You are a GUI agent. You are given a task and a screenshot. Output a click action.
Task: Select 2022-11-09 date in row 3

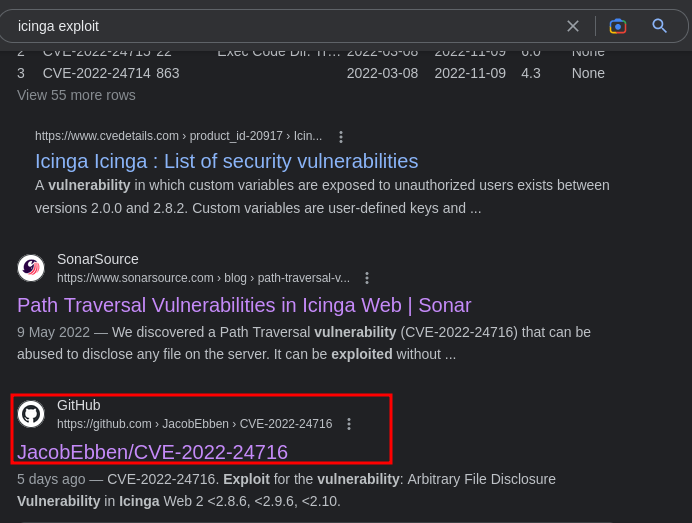tap(470, 73)
